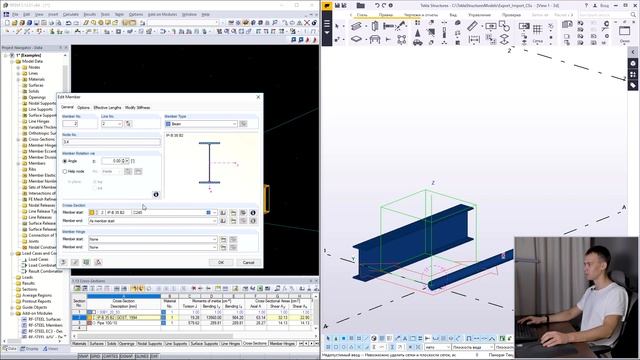Click info icon in Member Rotation section
Screen dimensions: 640x360
pyautogui.click(x=156, y=195)
